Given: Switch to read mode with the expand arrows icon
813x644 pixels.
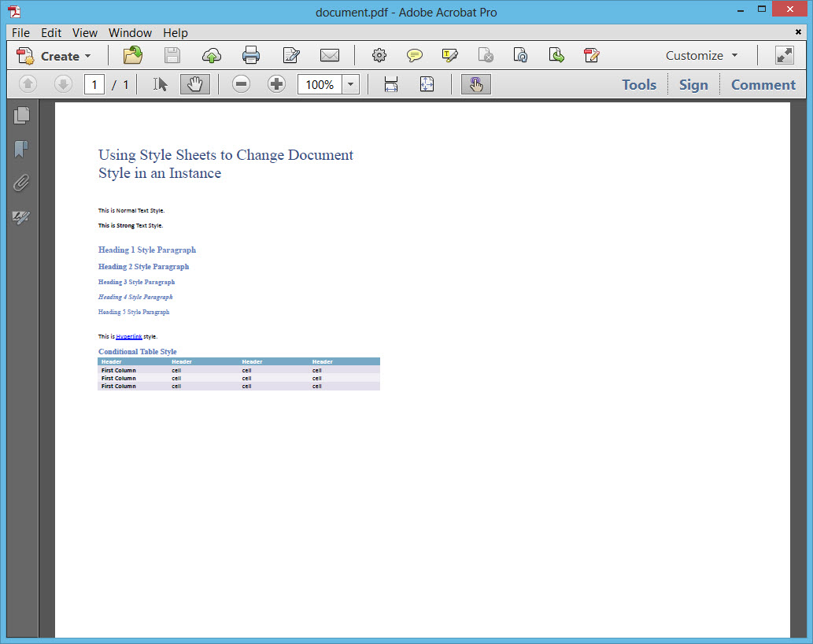Looking at the screenshot, I should click(x=785, y=55).
